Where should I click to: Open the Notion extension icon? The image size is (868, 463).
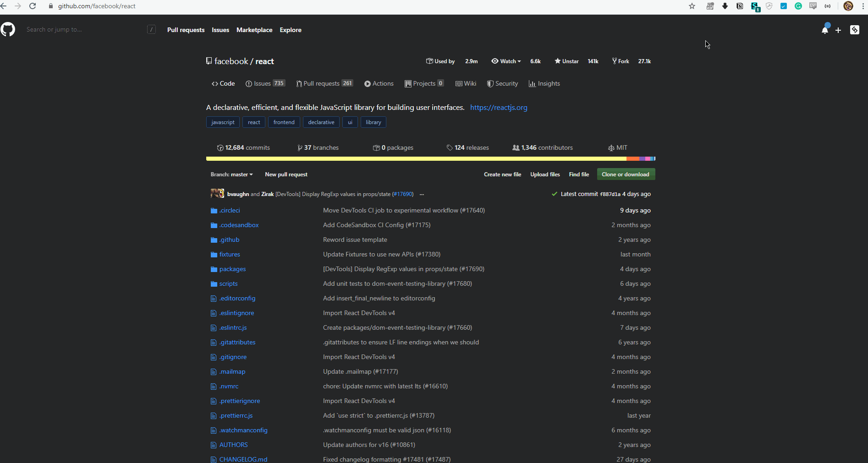coord(740,6)
